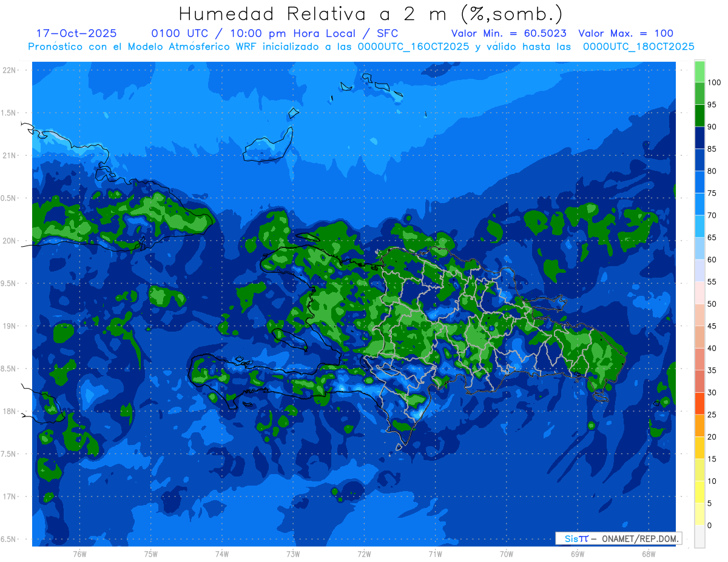The height and width of the screenshot is (562, 728).
Task: Click the '70W' longitude label
Action: pyautogui.click(x=507, y=554)
